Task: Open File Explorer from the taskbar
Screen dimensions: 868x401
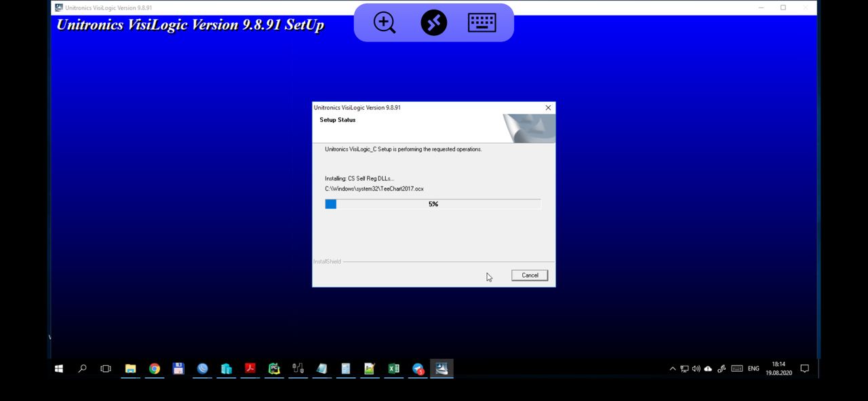Action: (130, 368)
